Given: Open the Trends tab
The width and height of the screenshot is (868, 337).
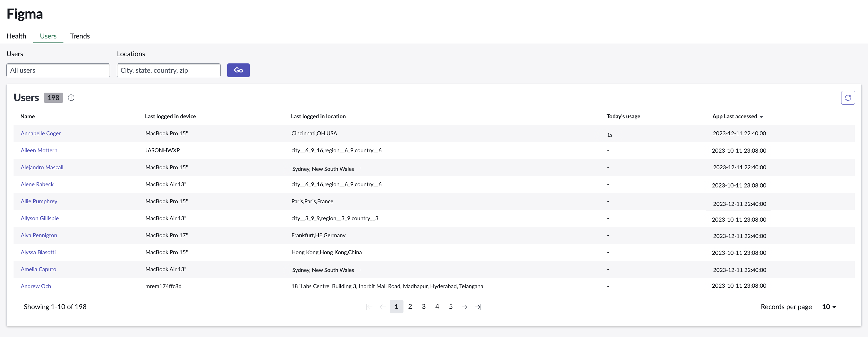Looking at the screenshot, I should click(x=80, y=36).
